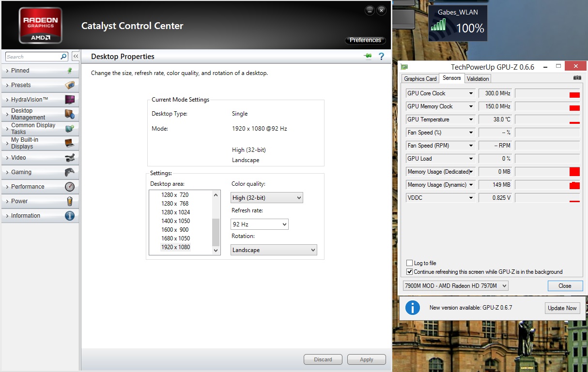Click the blue info icon in GPU-Z update bar
Screen dimensions: 588x372
click(x=412, y=308)
